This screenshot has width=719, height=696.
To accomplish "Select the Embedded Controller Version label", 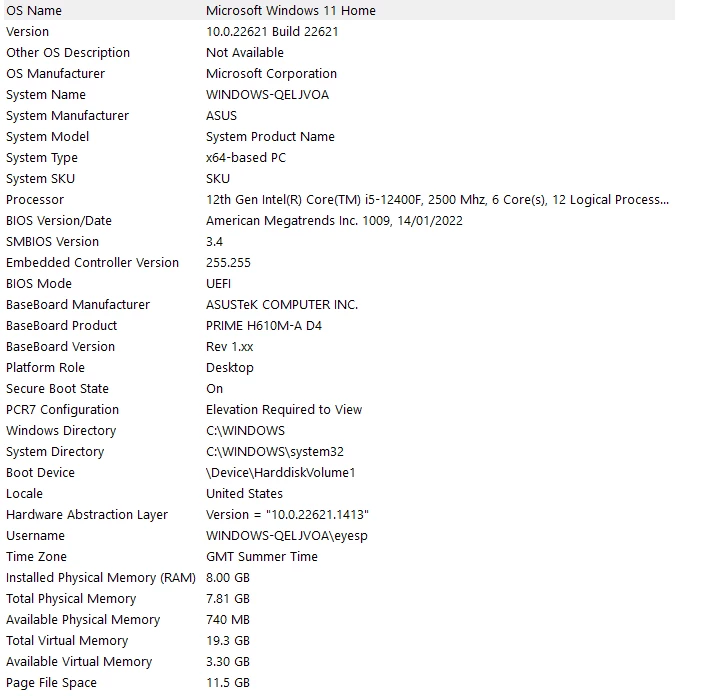I will (92, 263).
